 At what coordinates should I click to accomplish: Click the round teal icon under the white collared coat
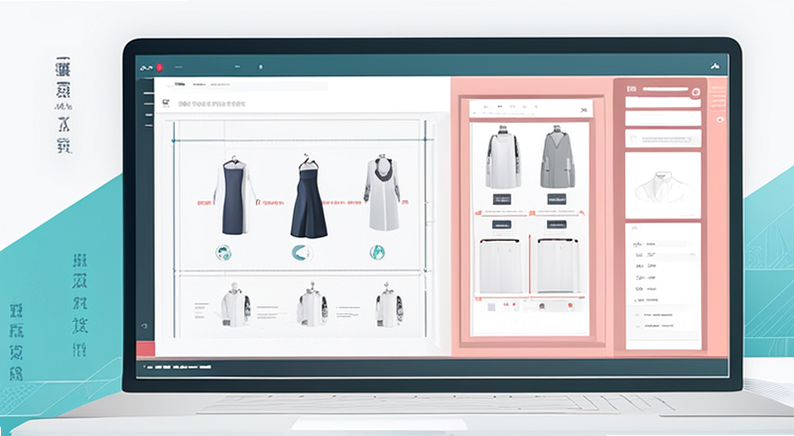tap(377, 252)
